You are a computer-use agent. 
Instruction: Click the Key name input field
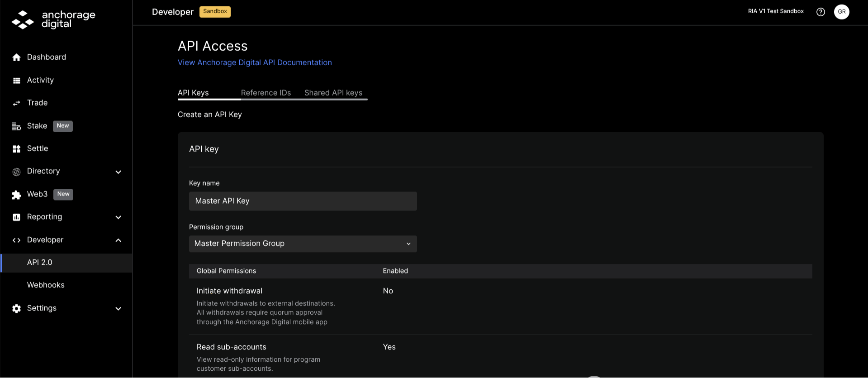point(303,201)
